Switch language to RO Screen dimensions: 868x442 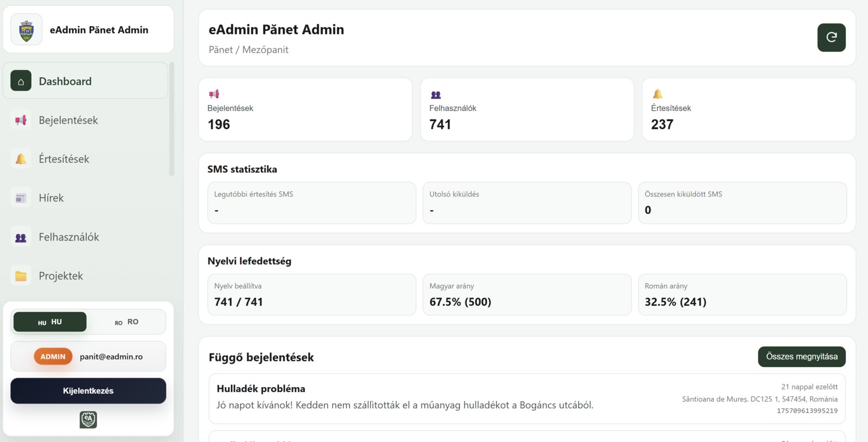point(126,322)
